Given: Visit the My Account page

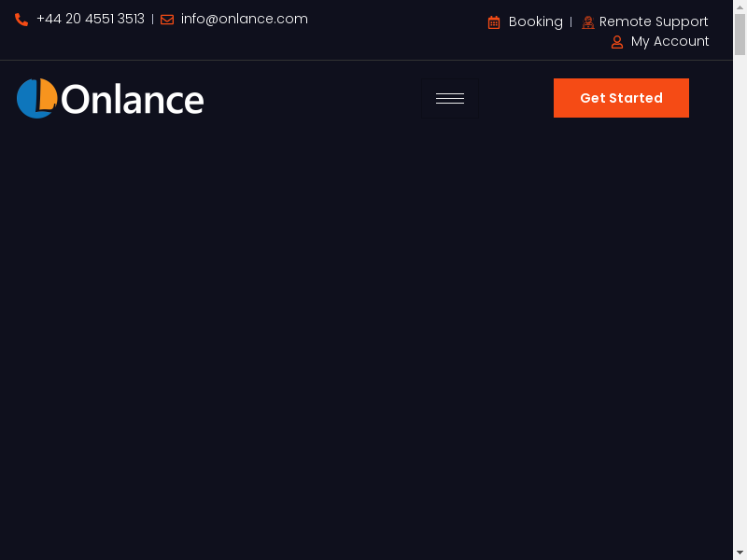Looking at the screenshot, I should point(669,41).
